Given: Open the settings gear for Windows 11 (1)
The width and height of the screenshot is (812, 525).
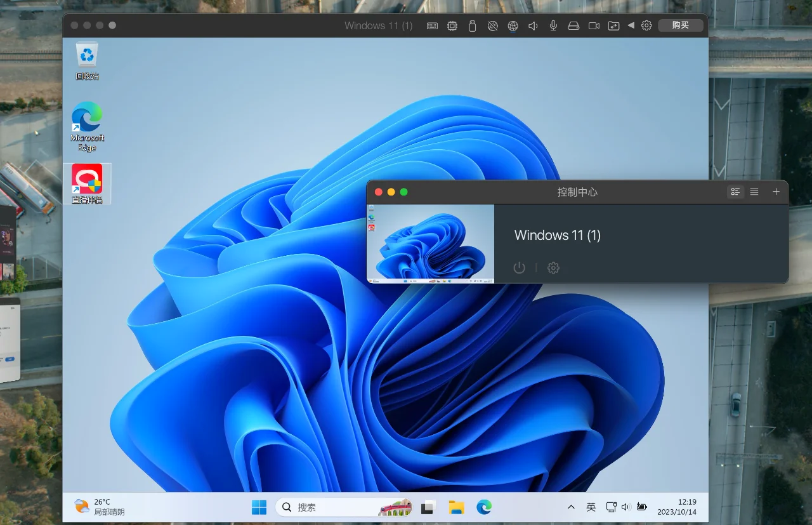Looking at the screenshot, I should [553, 268].
